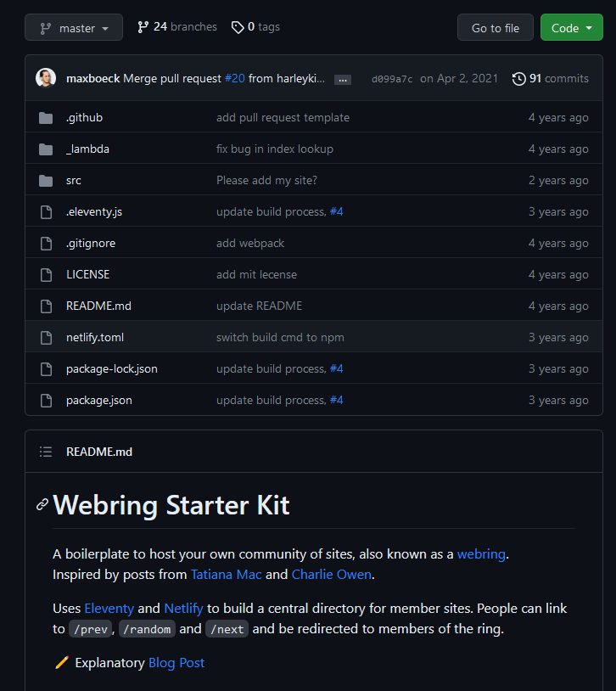Expand the commit message ellipsis
616x691 pixels.
pyautogui.click(x=343, y=80)
